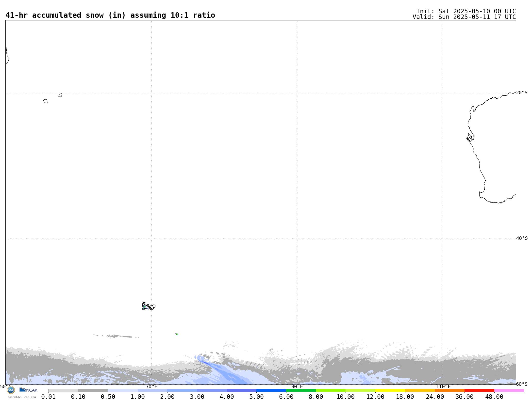Click the Init: Sat 2025-05-10 00 UTC text
Viewport: 532px width, 400px height.
click(x=466, y=11)
